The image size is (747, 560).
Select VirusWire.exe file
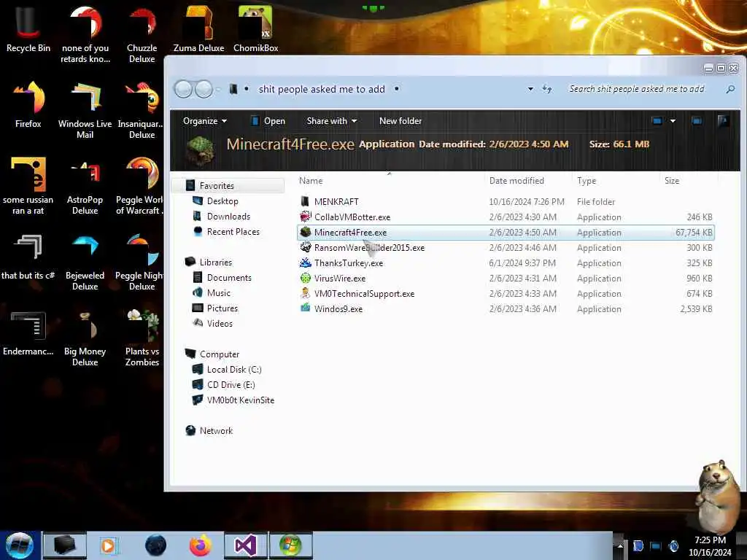pyautogui.click(x=506, y=278)
